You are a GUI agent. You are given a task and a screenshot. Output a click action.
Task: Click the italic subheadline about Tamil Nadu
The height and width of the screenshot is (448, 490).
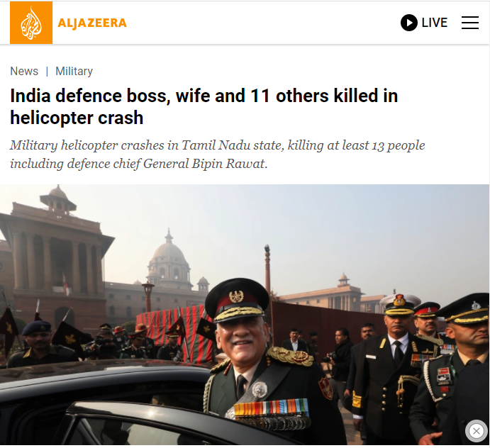(217, 155)
